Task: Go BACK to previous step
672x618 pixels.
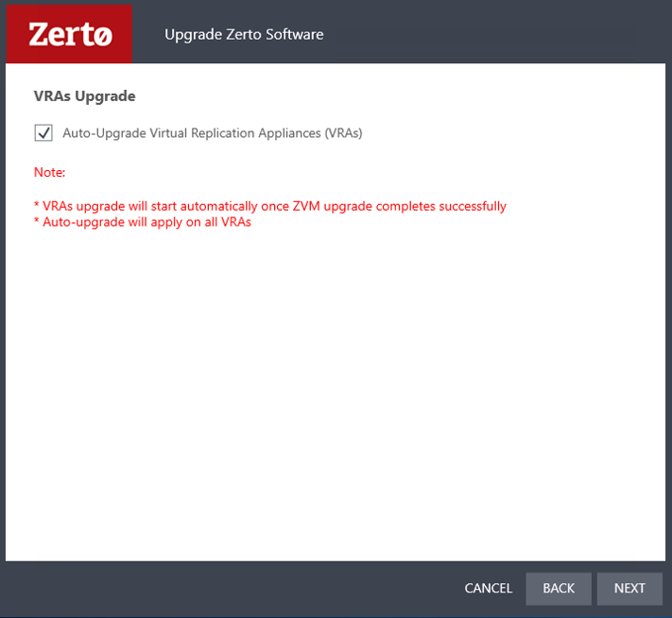Action: pos(559,589)
